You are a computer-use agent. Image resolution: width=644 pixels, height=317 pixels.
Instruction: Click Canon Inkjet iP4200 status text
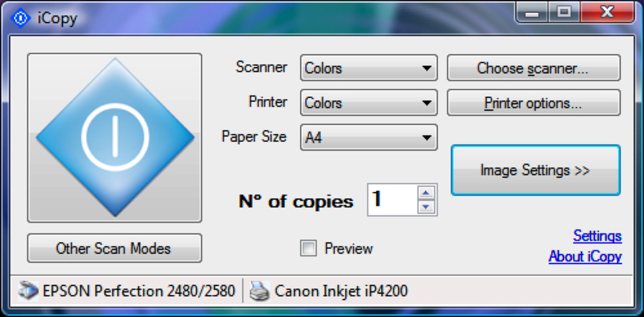coord(341,291)
